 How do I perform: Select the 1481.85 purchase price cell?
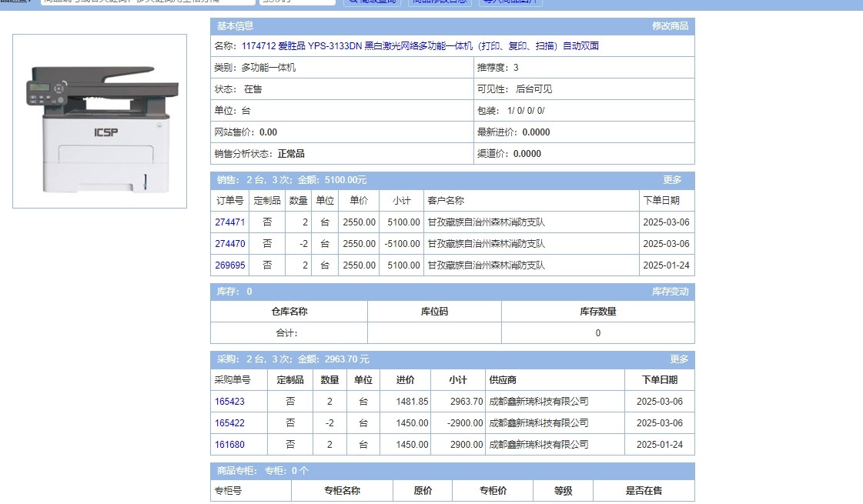[405, 402]
